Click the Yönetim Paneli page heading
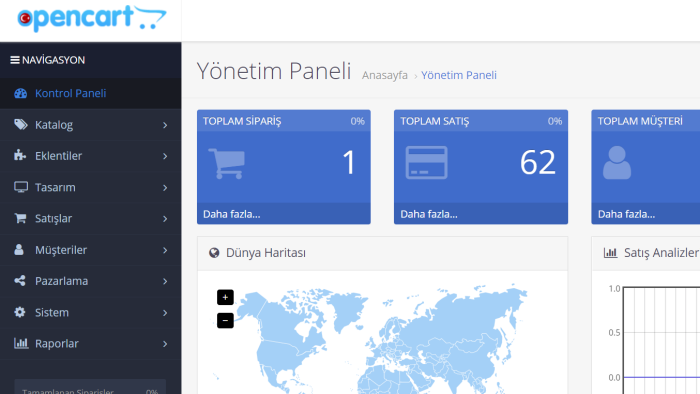 click(x=274, y=71)
